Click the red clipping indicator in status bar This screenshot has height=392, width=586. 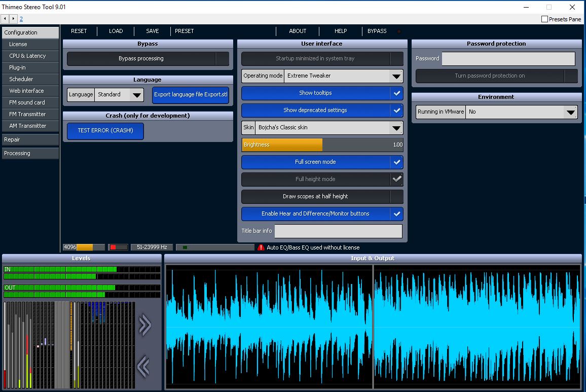[118, 247]
